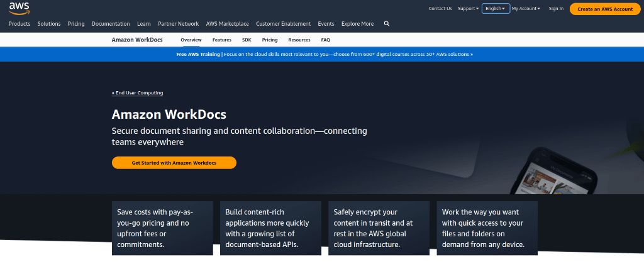This screenshot has width=644, height=274.
Task: Click the Amazon WorkDocs product title link
Action: tap(137, 40)
